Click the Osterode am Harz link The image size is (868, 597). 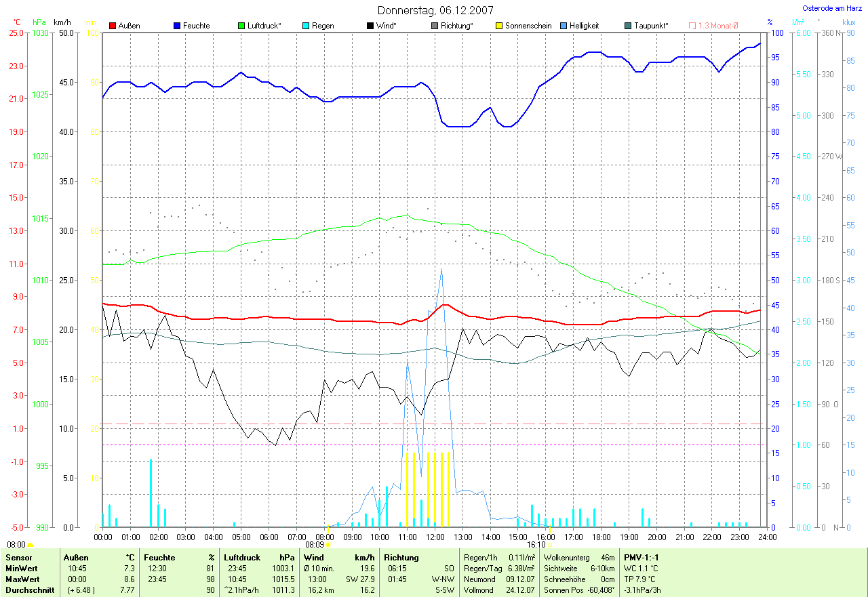(x=831, y=9)
